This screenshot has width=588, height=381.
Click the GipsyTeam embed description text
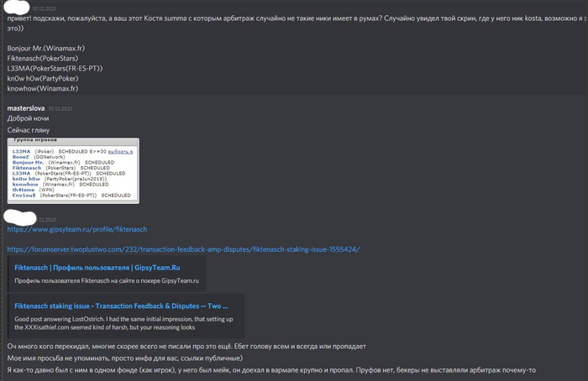point(107,280)
